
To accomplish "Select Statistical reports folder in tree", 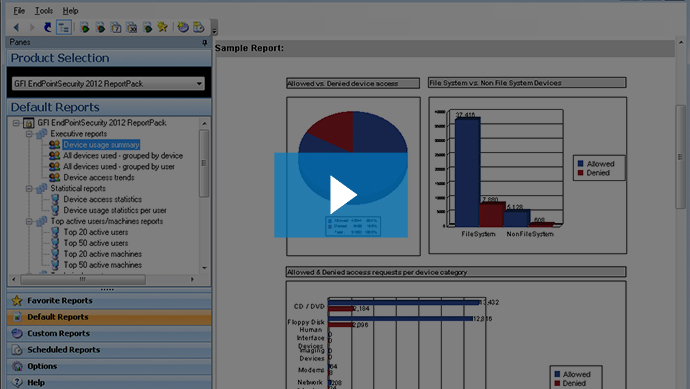I will (78, 188).
